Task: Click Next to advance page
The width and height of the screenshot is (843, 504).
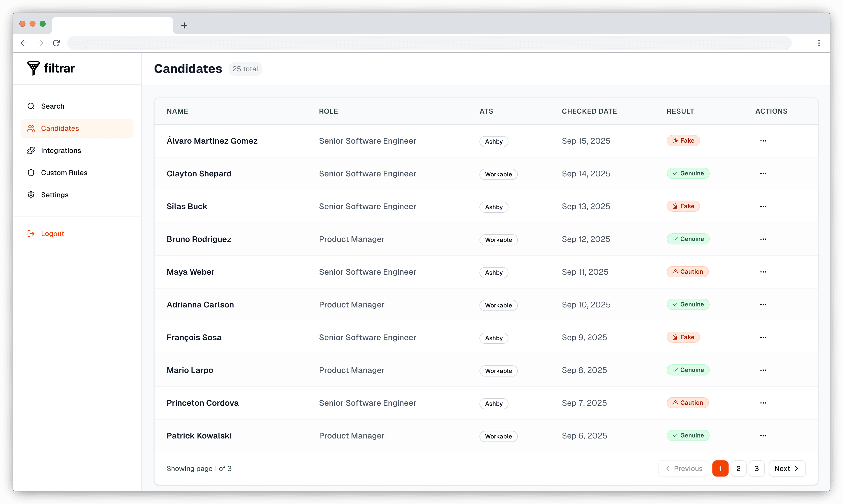Action: pyautogui.click(x=787, y=469)
